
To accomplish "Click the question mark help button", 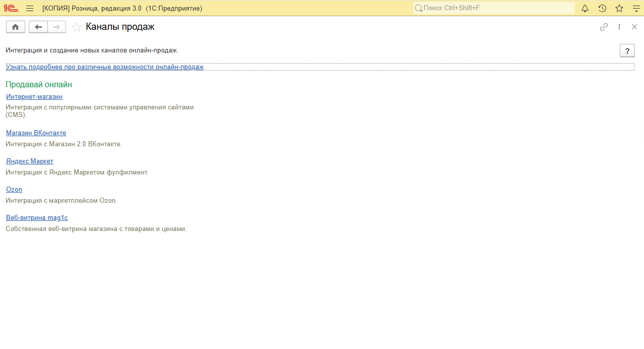I will click(627, 51).
